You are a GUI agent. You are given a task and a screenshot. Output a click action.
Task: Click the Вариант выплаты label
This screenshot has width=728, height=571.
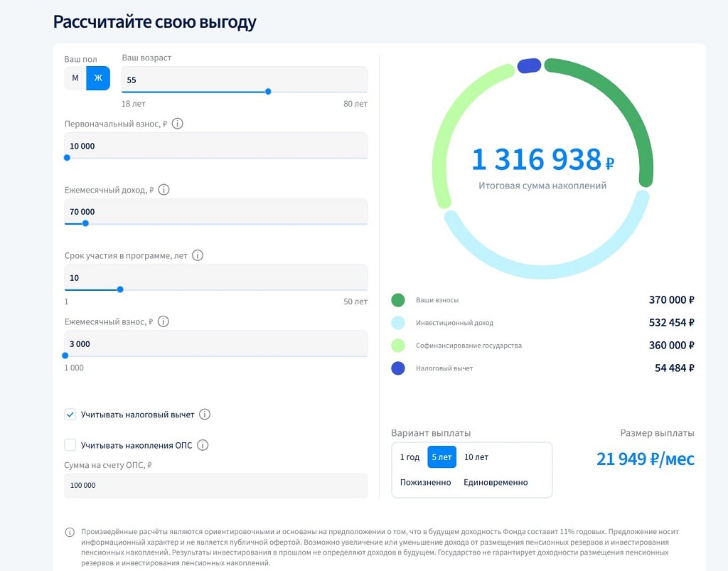click(x=431, y=433)
